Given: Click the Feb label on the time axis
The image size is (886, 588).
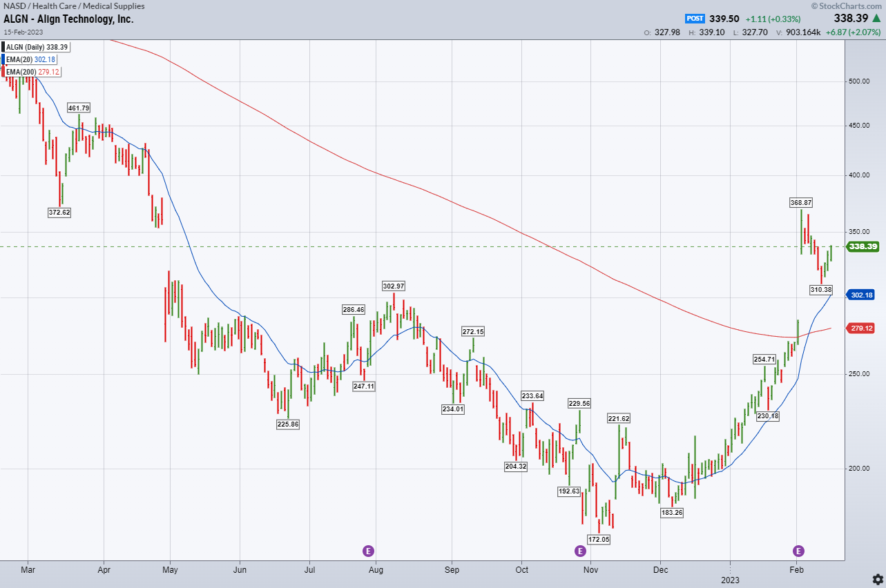Looking at the screenshot, I should point(796,570).
